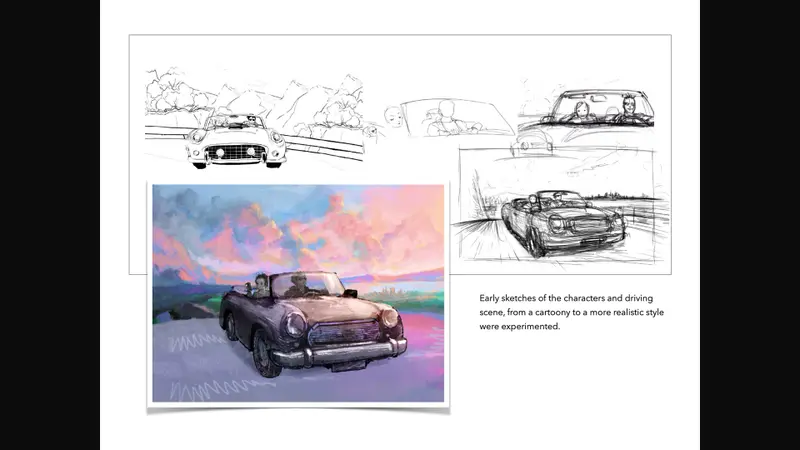Click the grille of the cartoony car sketch
This screenshot has height=450, width=800.
[x=235, y=152]
